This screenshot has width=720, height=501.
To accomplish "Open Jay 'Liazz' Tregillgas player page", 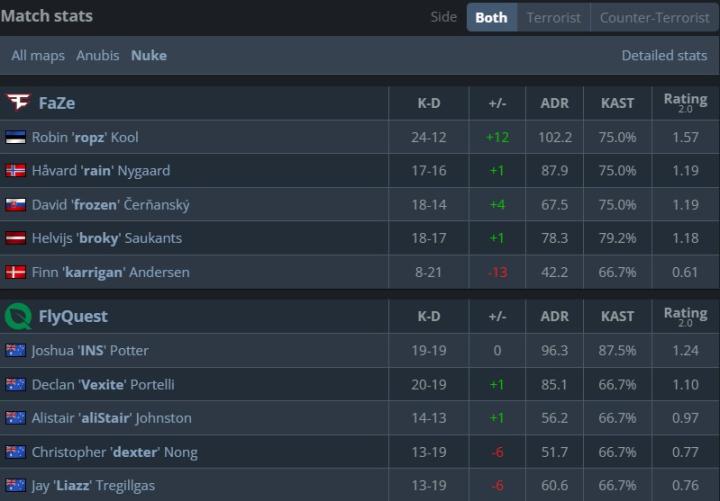I will (x=95, y=485).
